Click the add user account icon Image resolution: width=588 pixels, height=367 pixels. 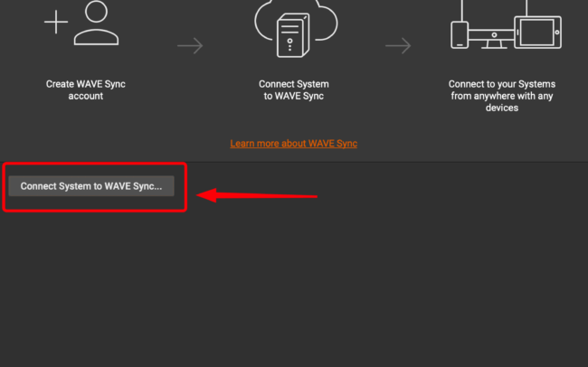point(81,23)
